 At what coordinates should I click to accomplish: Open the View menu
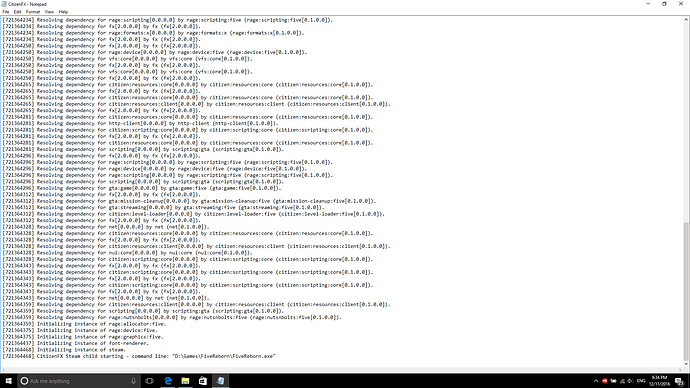click(49, 12)
